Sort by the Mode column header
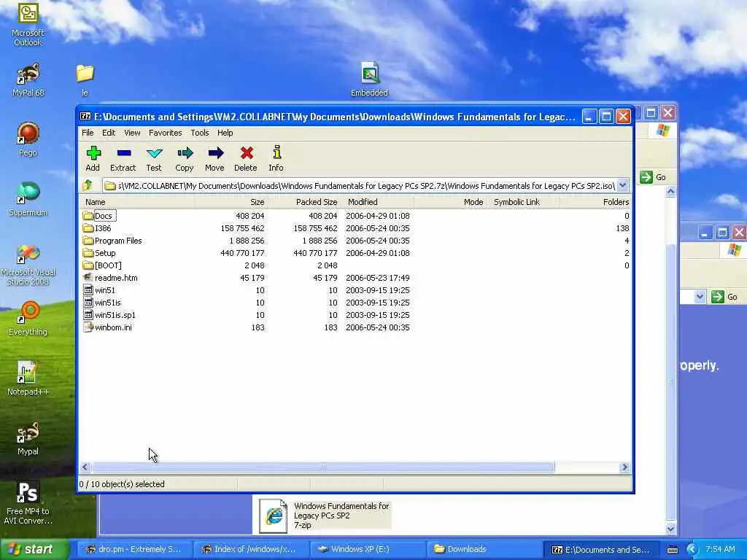This screenshot has width=747, height=560. tap(450, 202)
